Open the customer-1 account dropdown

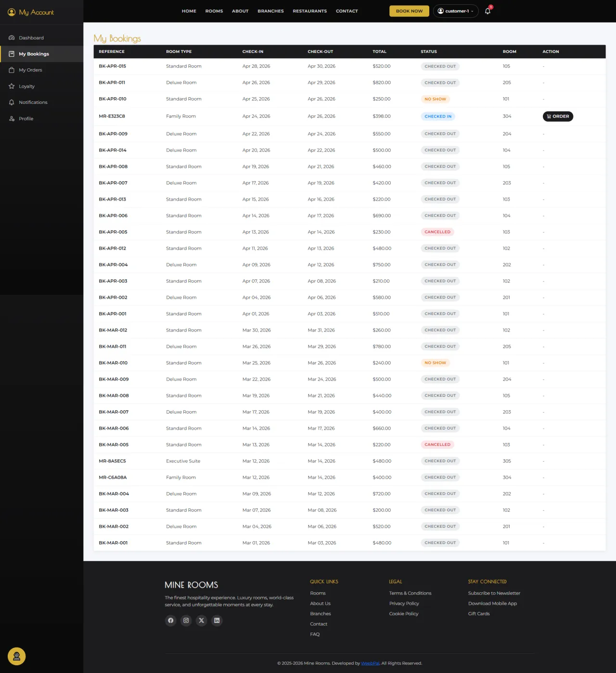[456, 11]
